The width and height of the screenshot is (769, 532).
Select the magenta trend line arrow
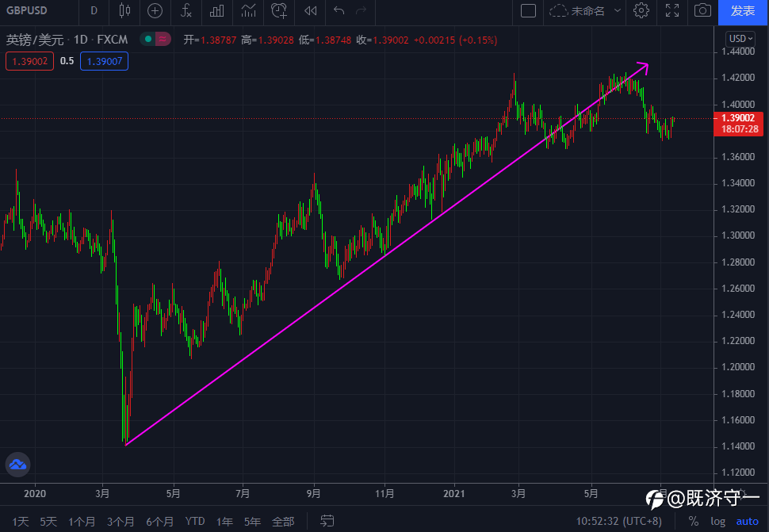387,254
